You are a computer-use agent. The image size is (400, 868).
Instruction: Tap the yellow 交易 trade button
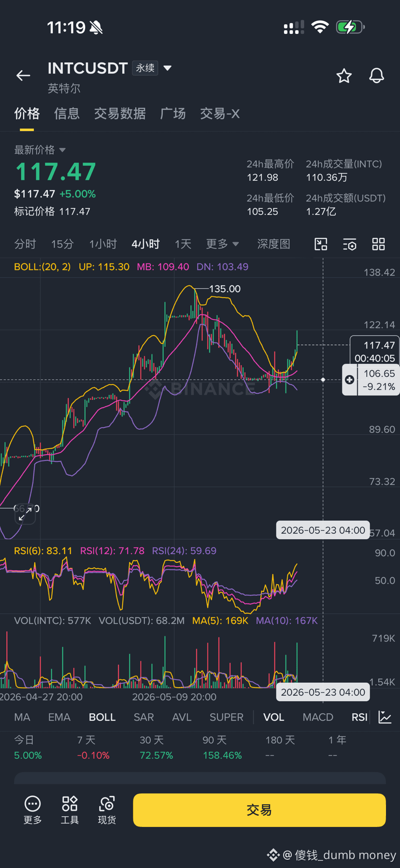pyautogui.click(x=259, y=810)
